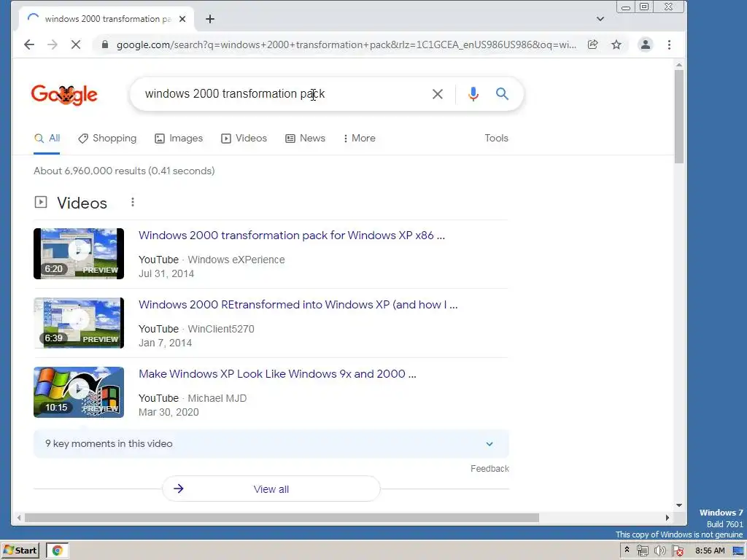The height and width of the screenshot is (560, 747).
Task: Play the 10:15 video preview thumbnail
Action: [x=79, y=392]
